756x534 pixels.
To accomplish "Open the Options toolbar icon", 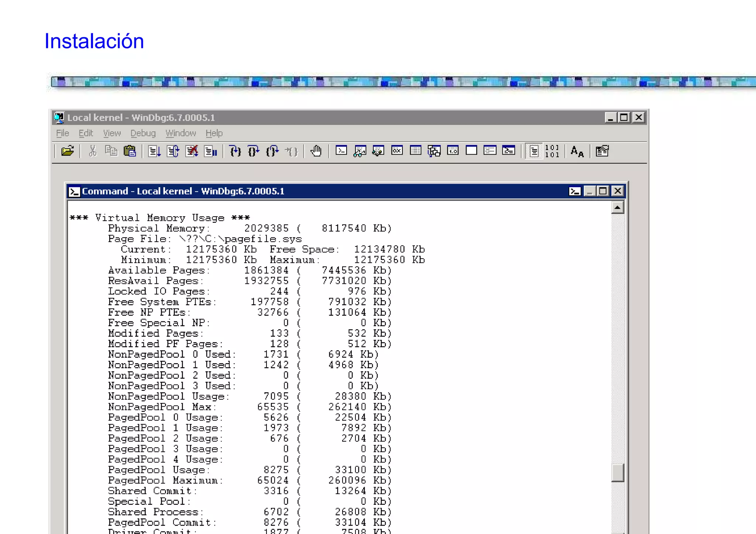I will pos(602,151).
